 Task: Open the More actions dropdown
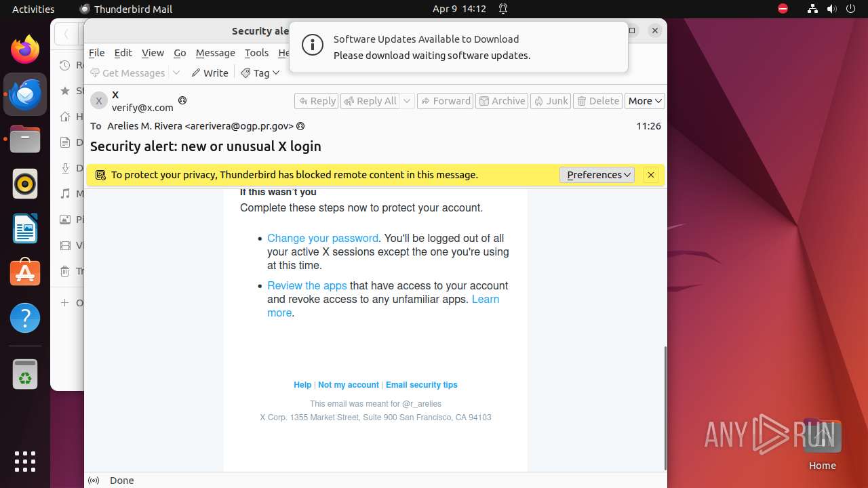(x=644, y=101)
